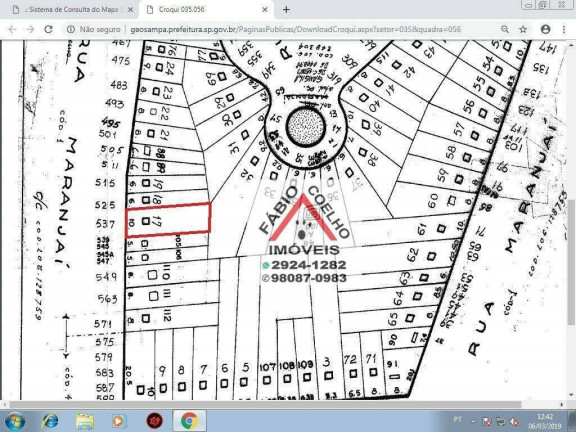576x432 pixels.
Task: Open the zoom magnifier icon in address bar
Action: tap(505, 29)
